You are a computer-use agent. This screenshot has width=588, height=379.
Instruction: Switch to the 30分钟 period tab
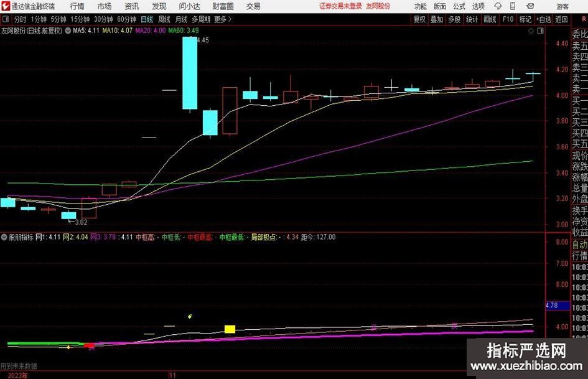[x=103, y=19]
